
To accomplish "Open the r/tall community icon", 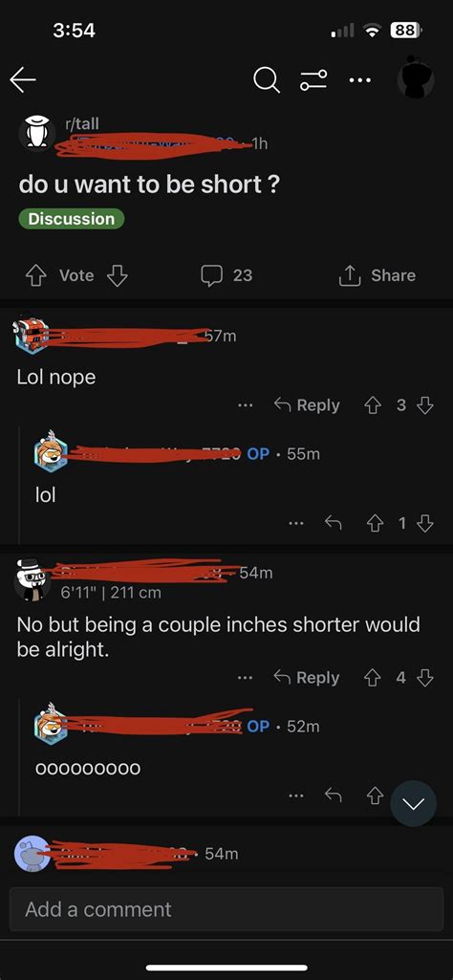I will [x=37, y=134].
